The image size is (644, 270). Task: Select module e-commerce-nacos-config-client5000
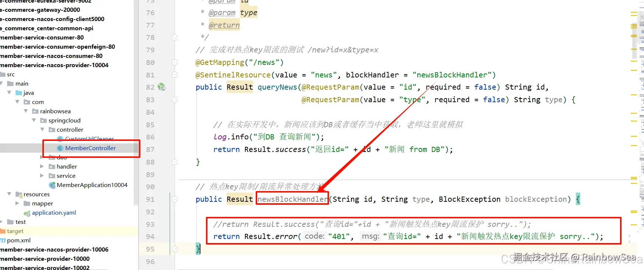click(x=52, y=19)
